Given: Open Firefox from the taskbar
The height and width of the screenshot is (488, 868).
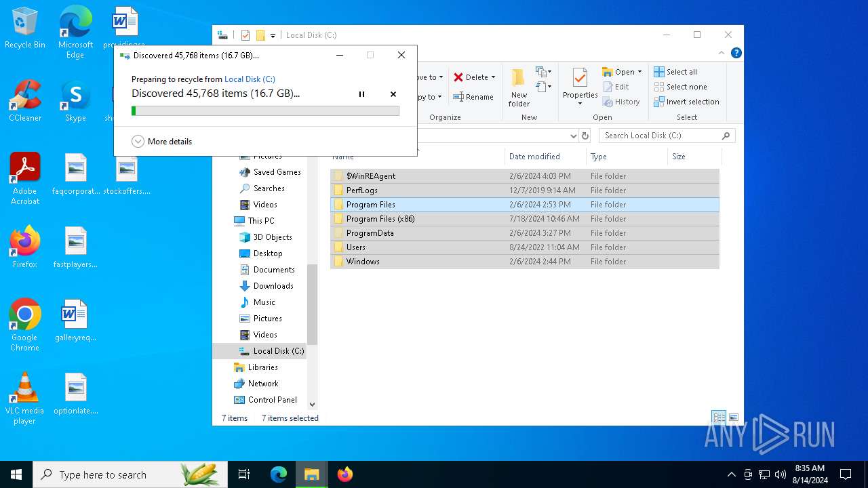Looking at the screenshot, I should click(345, 474).
